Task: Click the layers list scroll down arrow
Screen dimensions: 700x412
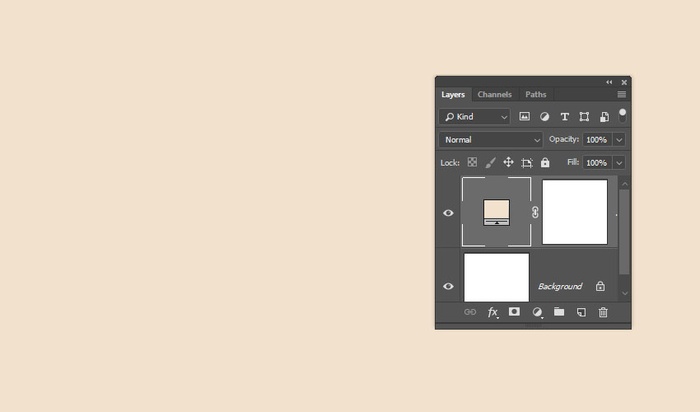Action: click(x=625, y=293)
